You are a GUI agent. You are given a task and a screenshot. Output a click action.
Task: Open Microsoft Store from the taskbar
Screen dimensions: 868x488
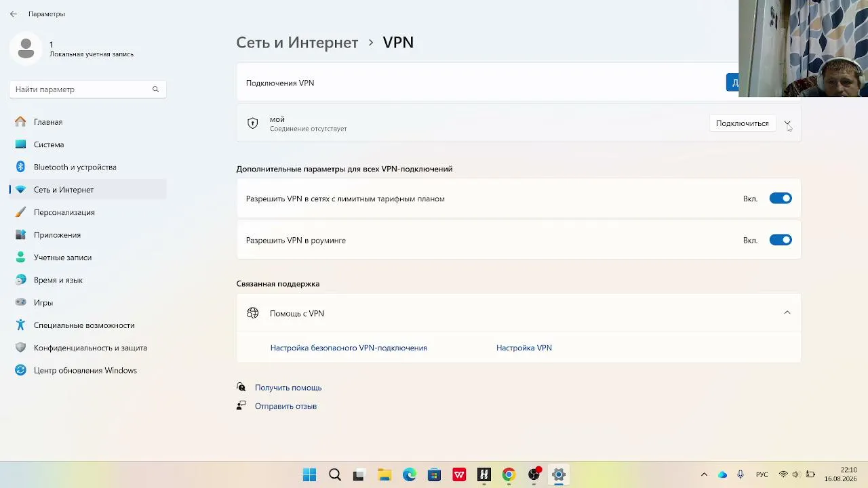click(x=434, y=474)
